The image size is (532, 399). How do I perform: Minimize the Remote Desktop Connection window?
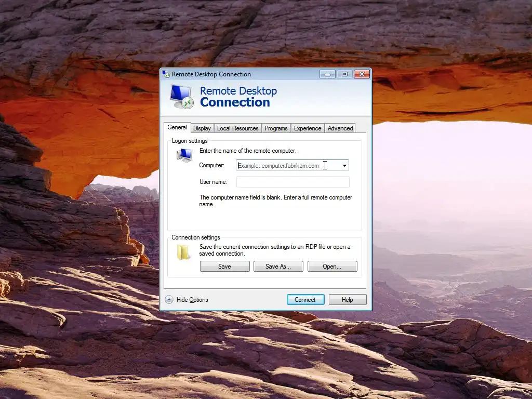[x=327, y=74]
